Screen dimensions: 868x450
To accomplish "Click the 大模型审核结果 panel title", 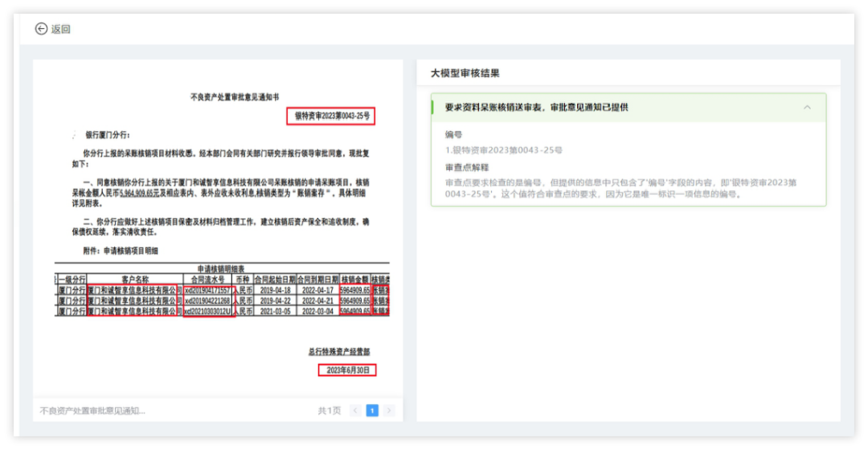I will (465, 73).
